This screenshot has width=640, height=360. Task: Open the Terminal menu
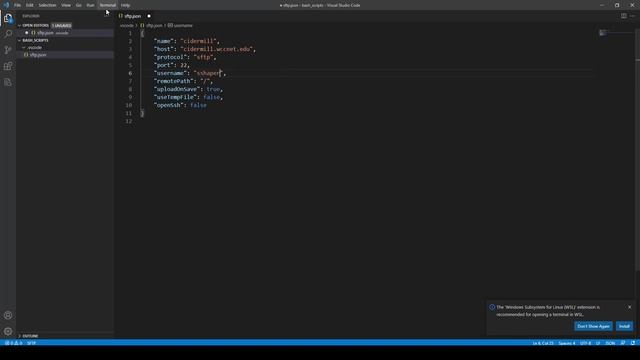coord(108,5)
